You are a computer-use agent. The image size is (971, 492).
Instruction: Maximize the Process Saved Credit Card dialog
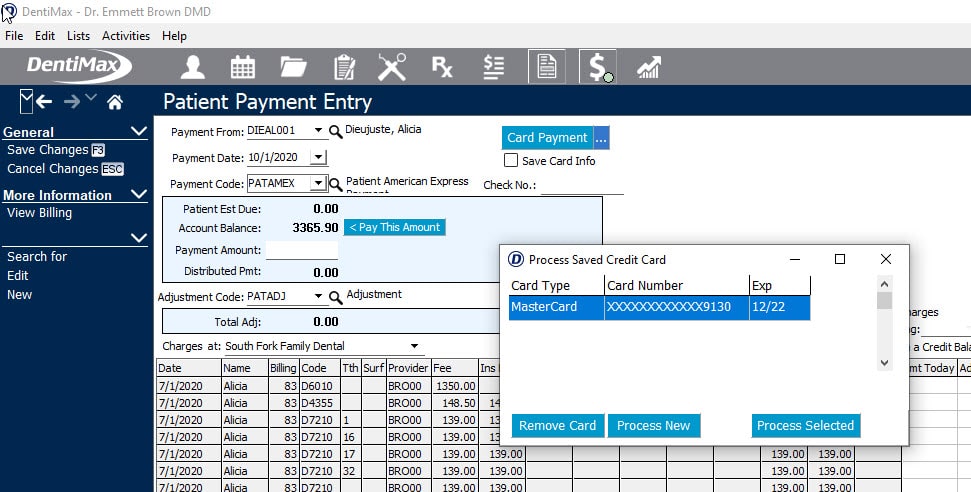point(840,259)
